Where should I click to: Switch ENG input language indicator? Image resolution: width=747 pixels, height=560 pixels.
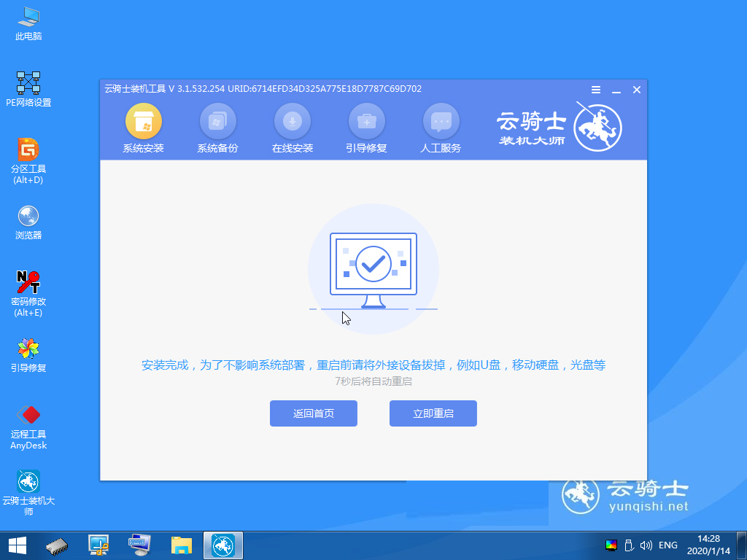click(x=668, y=545)
